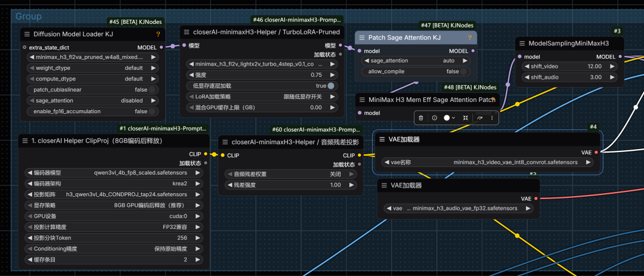
Task: Open the node color picker in the floating toolbar
Action: pyautogui.click(x=450, y=118)
